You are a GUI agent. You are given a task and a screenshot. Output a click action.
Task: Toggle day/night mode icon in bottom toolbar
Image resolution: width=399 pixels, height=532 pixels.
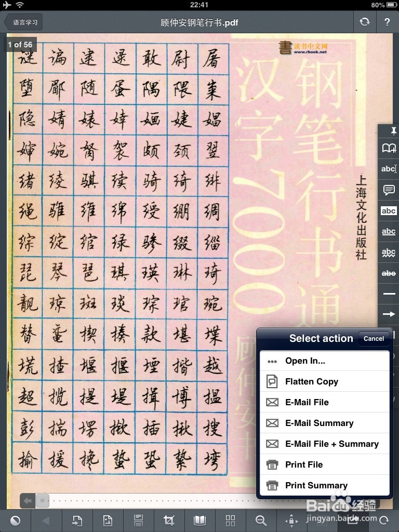click(15, 521)
